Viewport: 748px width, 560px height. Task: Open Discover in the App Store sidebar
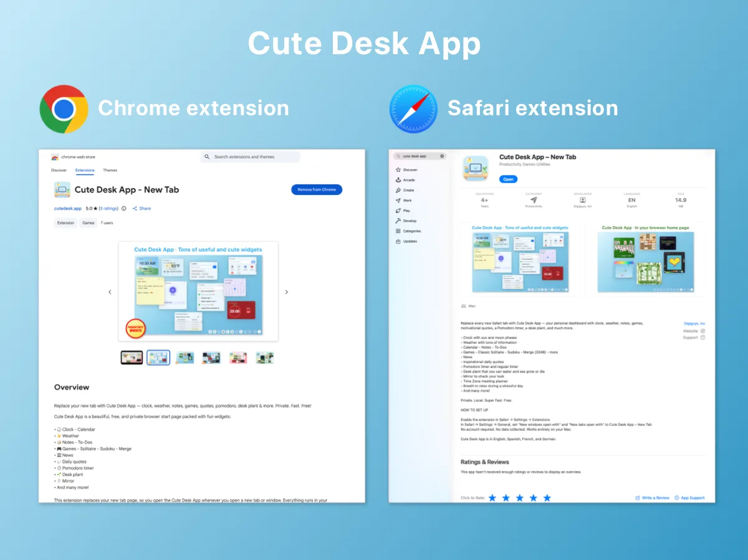(x=406, y=170)
